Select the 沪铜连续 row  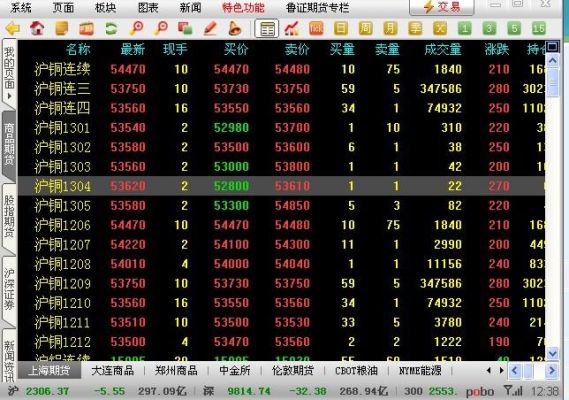click(x=281, y=69)
